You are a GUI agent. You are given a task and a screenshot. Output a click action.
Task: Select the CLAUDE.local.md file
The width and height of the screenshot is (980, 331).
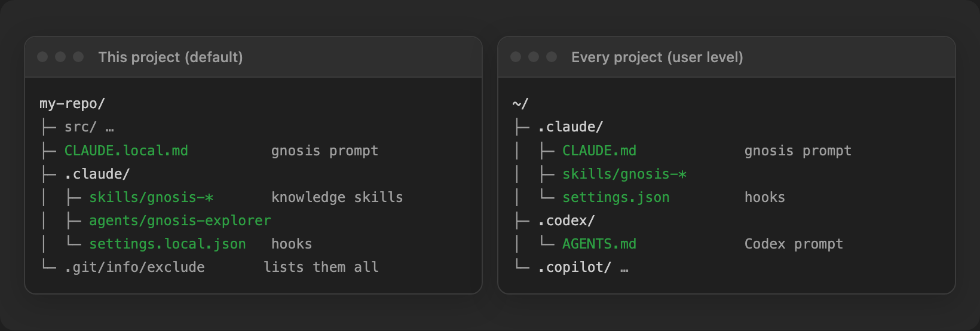[126, 151]
